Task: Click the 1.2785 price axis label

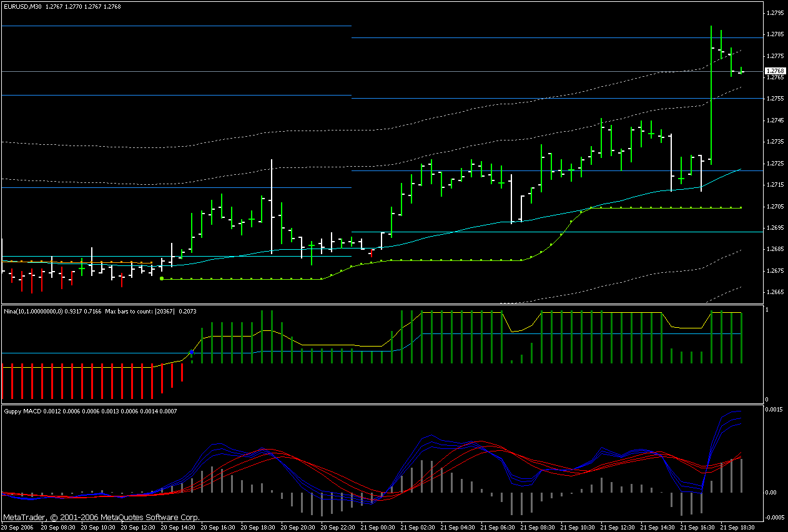Action: coord(776,34)
